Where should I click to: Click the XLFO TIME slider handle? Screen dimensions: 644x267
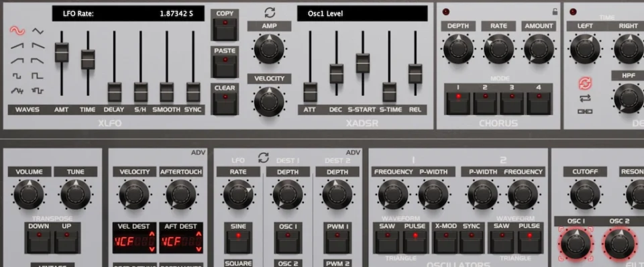[x=88, y=60]
